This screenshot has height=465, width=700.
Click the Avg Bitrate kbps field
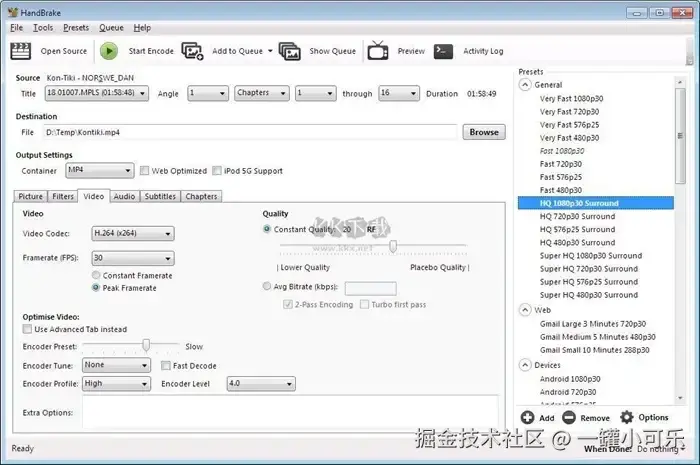371,288
